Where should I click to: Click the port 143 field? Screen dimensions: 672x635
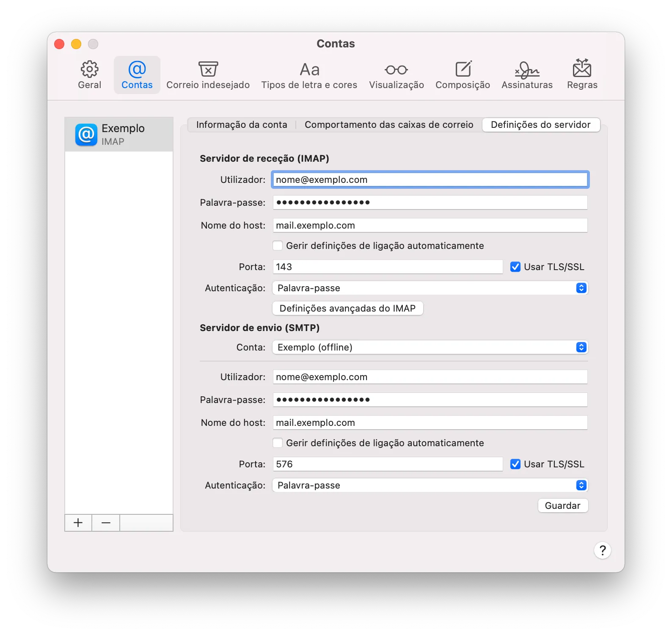(x=388, y=267)
